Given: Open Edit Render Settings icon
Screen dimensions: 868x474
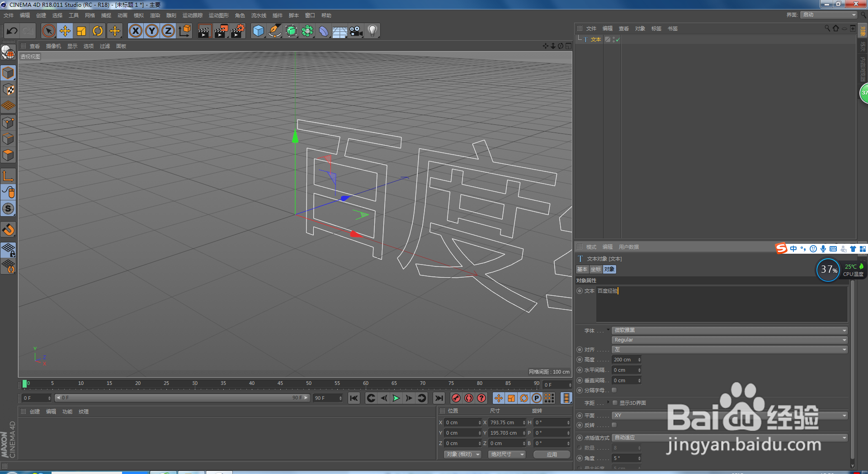Looking at the screenshot, I should pos(237,31).
